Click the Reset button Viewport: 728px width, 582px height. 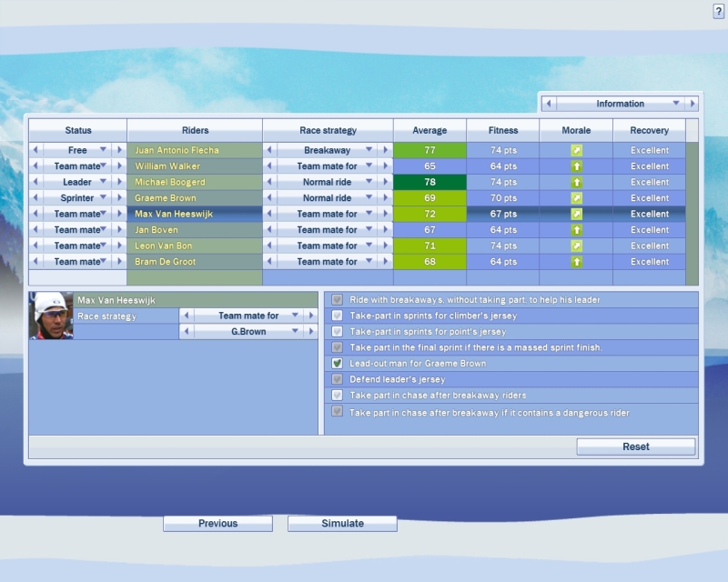pyautogui.click(x=635, y=447)
